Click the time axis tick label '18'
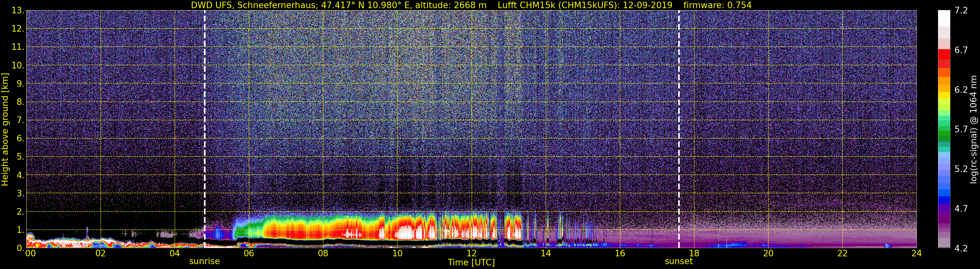 694,253
